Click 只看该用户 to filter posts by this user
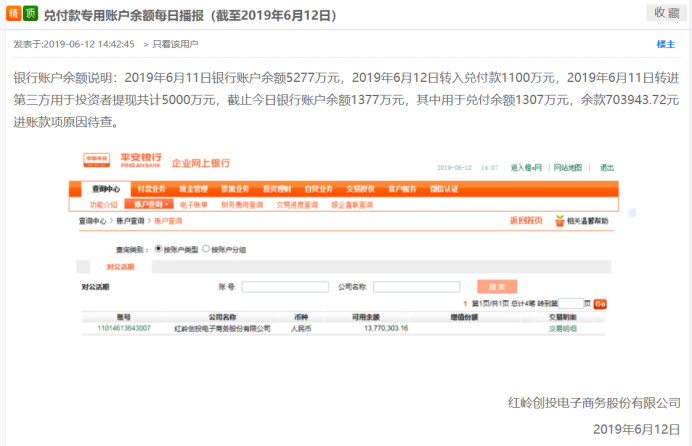692x446 pixels. pyautogui.click(x=175, y=44)
